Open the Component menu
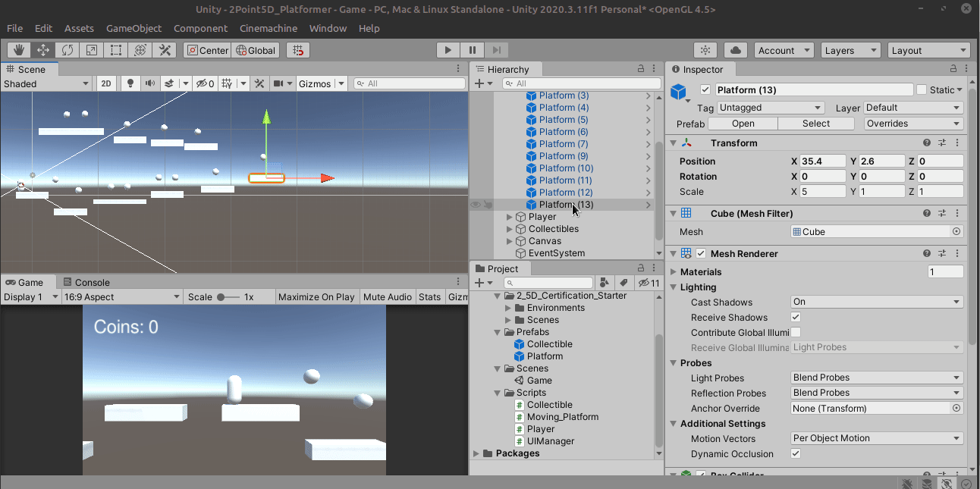Screen dimensions: 980x489 [200, 28]
